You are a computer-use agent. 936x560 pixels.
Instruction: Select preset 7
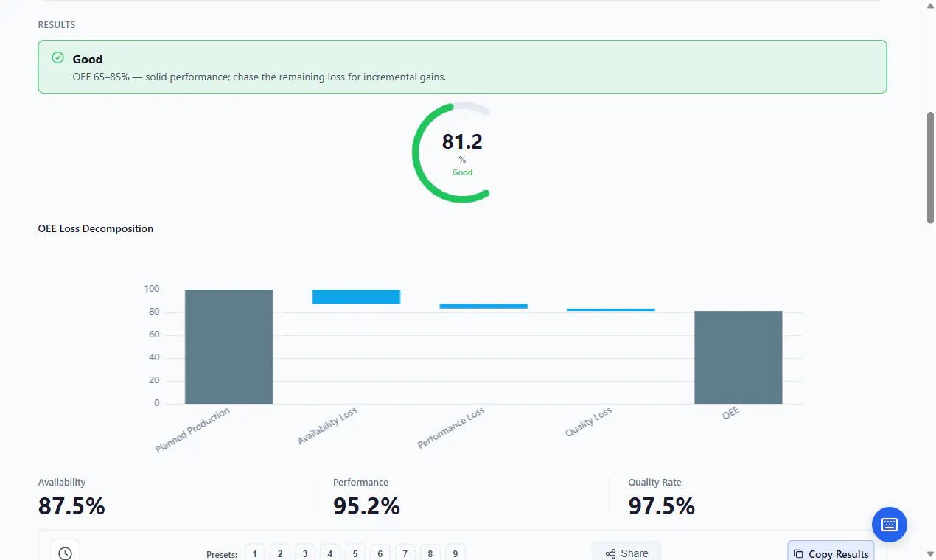[x=405, y=553]
